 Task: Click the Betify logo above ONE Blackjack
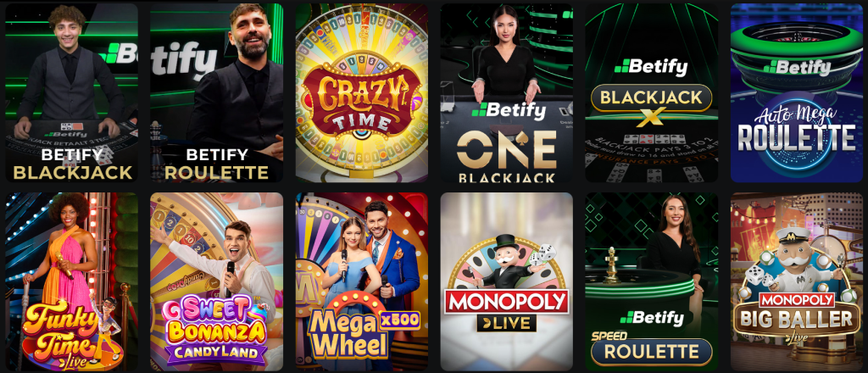509,111
